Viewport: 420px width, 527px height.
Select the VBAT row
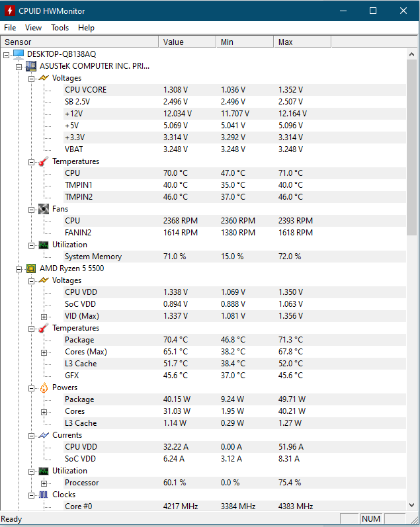pos(235,149)
